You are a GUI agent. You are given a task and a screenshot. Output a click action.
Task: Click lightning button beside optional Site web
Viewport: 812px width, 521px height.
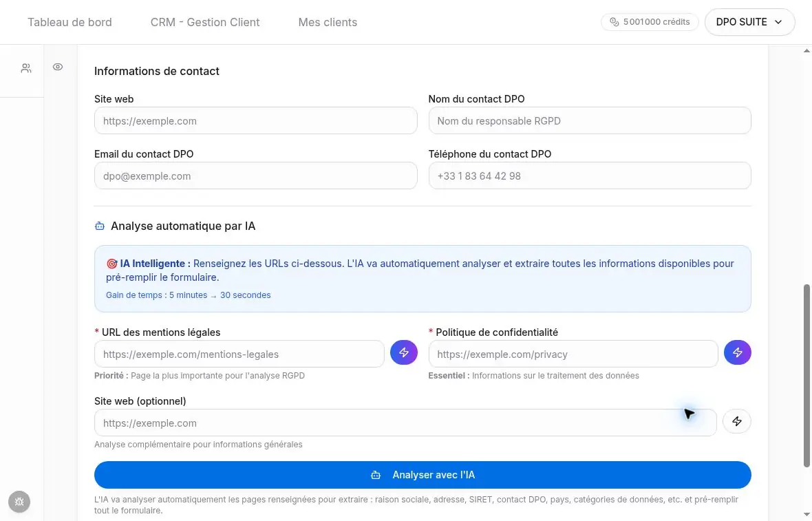point(736,422)
